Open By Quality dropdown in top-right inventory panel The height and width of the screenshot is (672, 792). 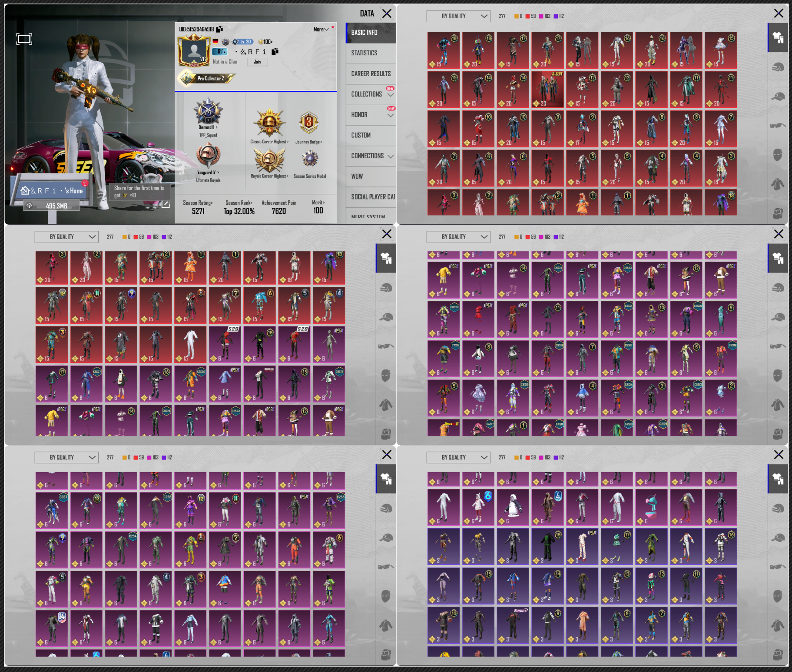[x=458, y=16]
